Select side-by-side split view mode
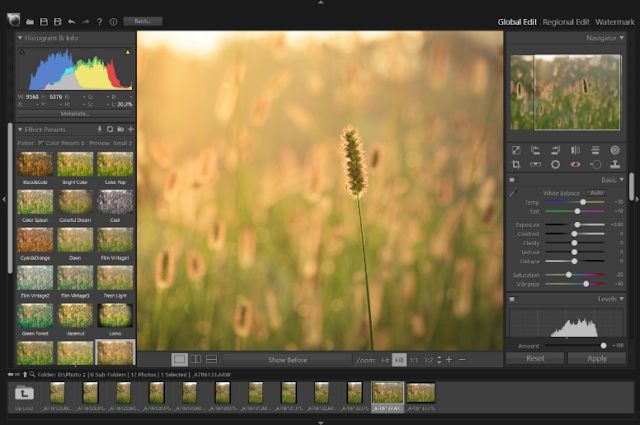The image size is (640, 425). (196, 360)
